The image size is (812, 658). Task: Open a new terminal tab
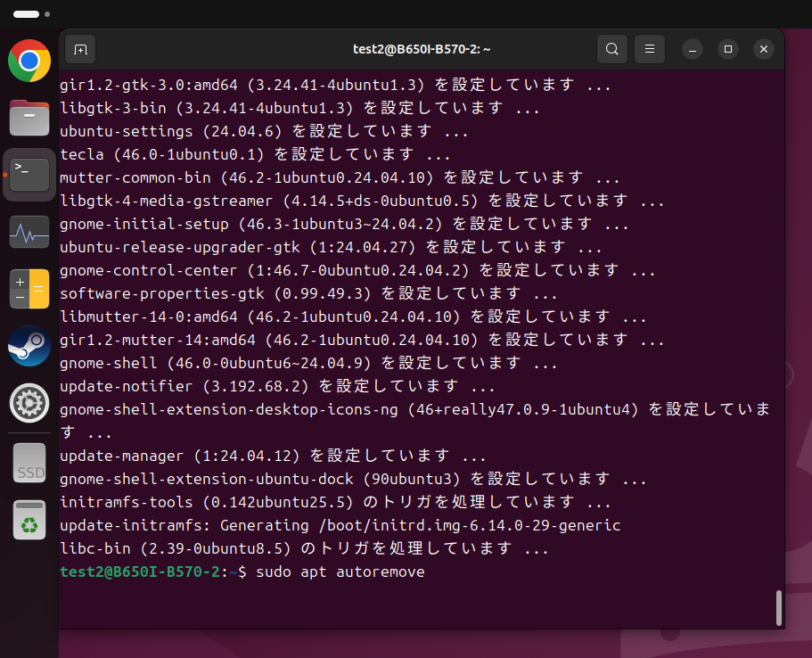[x=80, y=49]
